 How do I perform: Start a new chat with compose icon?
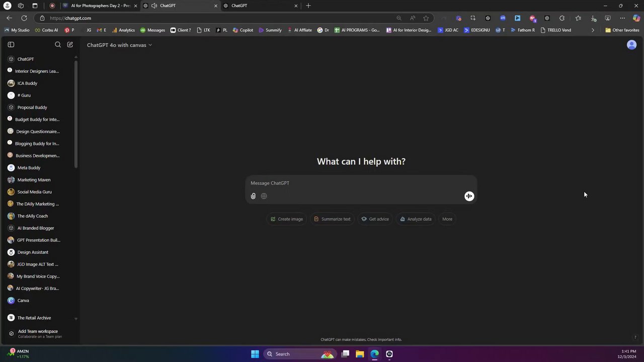coord(70,45)
